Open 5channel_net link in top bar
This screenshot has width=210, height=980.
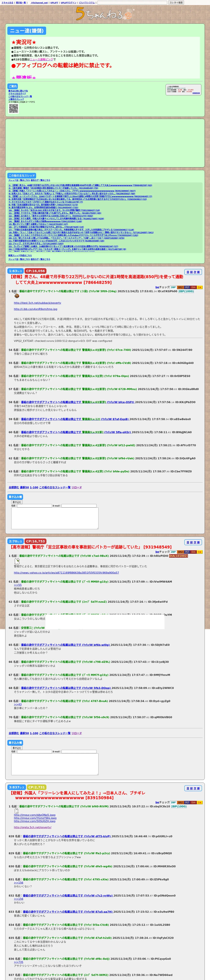39,3
